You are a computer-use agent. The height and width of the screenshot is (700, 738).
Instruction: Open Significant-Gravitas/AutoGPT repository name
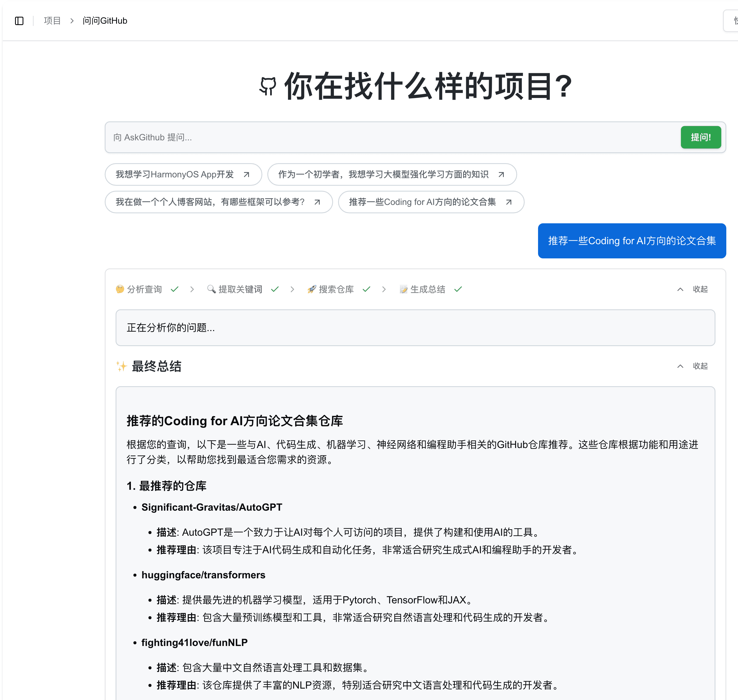click(212, 507)
